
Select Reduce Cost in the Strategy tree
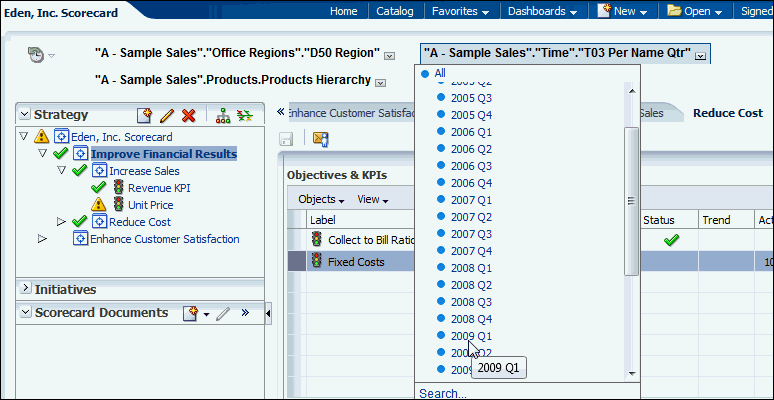(140, 222)
